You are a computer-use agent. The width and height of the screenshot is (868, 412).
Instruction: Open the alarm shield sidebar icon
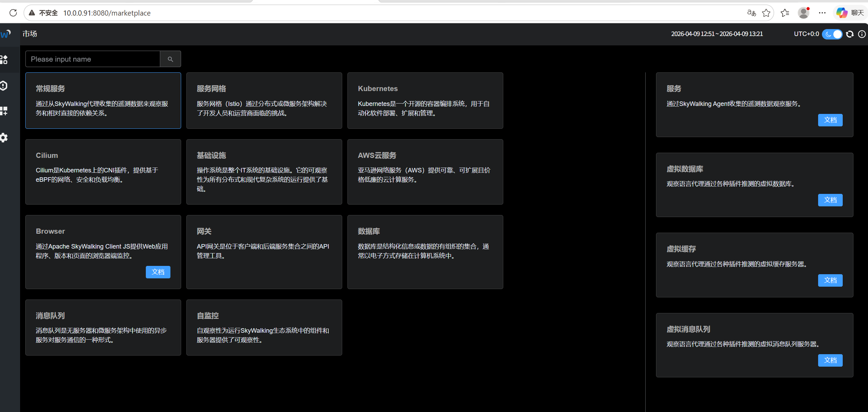click(x=4, y=86)
